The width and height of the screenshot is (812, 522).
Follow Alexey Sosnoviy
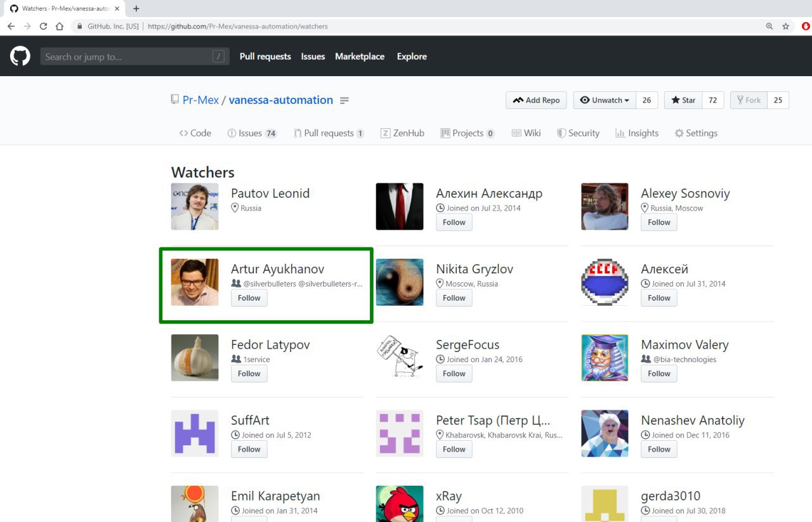tap(659, 223)
